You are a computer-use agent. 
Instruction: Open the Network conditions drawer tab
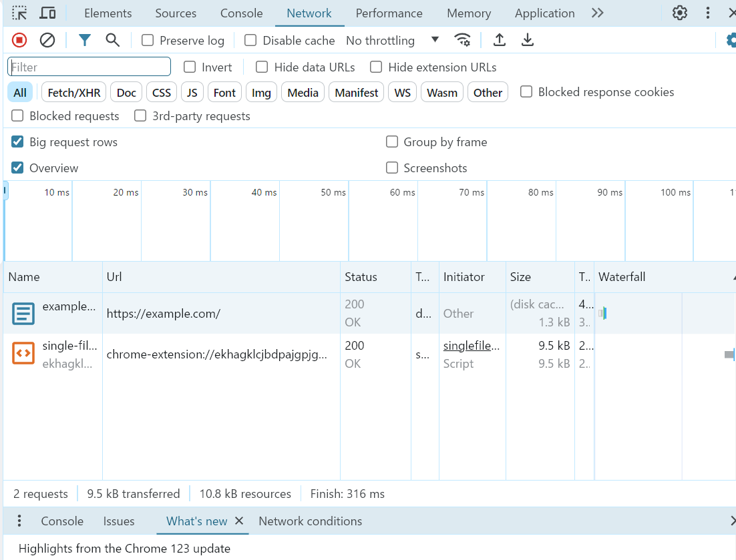(x=310, y=521)
